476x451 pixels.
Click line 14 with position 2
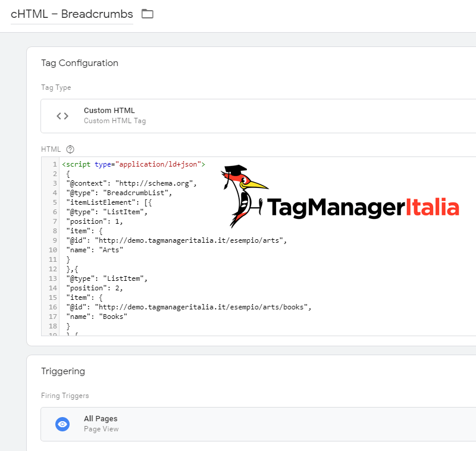click(95, 288)
